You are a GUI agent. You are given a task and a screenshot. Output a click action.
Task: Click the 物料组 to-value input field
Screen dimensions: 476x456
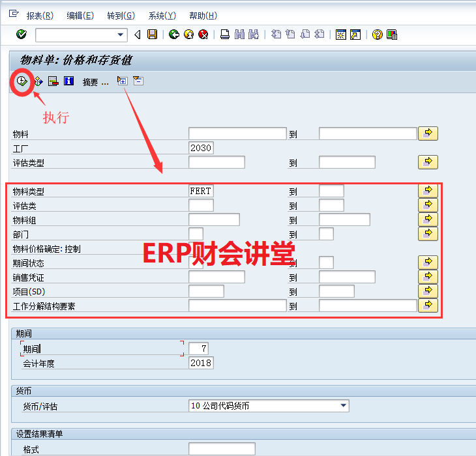[344, 220]
